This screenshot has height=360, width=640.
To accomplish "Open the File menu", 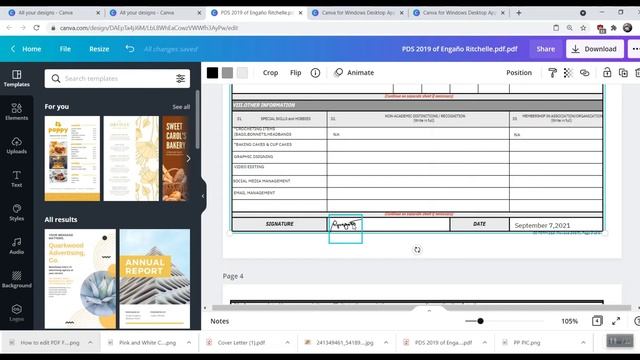I will tap(65, 49).
